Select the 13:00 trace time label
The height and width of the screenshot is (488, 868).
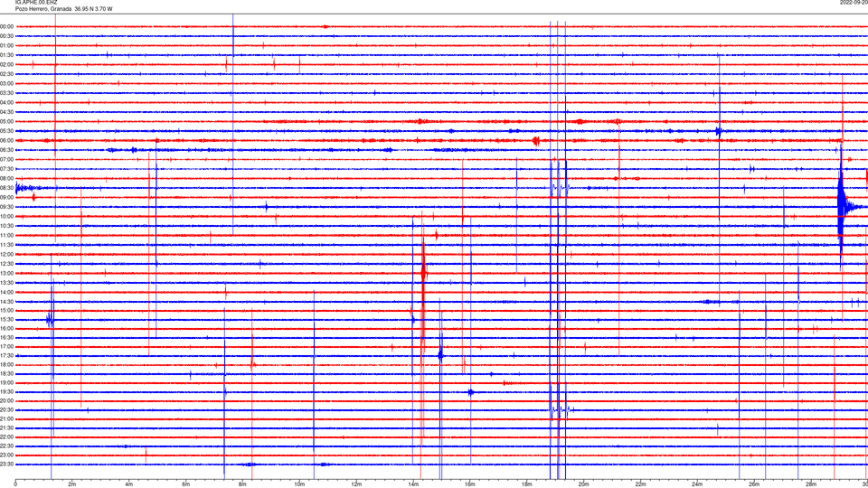6,273
